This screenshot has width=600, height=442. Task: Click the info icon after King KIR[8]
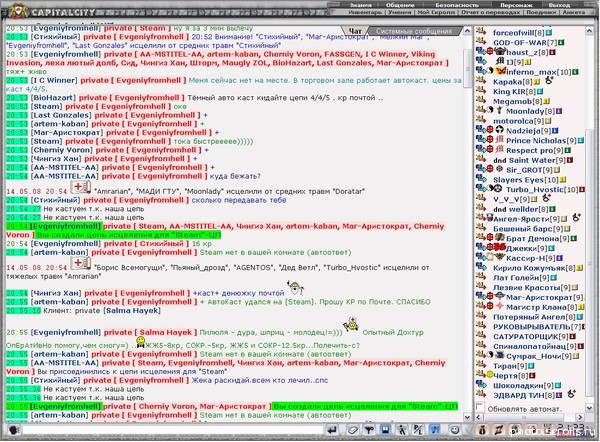pos(540,91)
